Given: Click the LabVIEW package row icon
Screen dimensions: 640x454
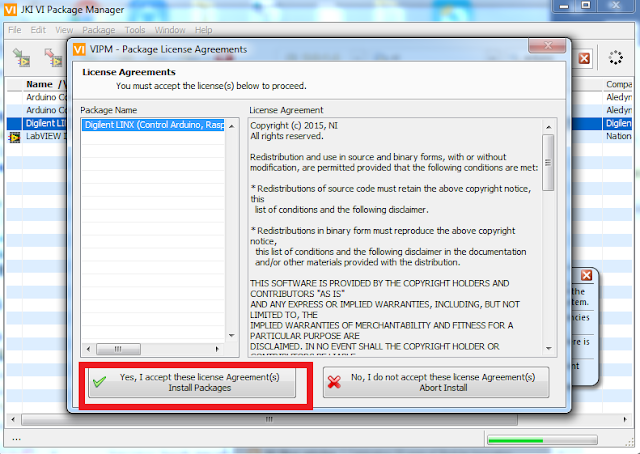Looking at the screenshot, I should (x=15, y=137).
